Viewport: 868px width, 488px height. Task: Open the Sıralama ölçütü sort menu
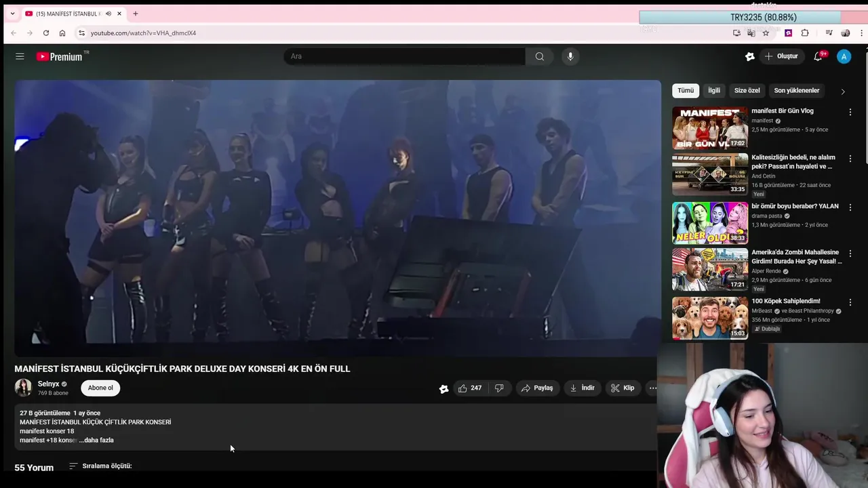(x=100, y=466)
